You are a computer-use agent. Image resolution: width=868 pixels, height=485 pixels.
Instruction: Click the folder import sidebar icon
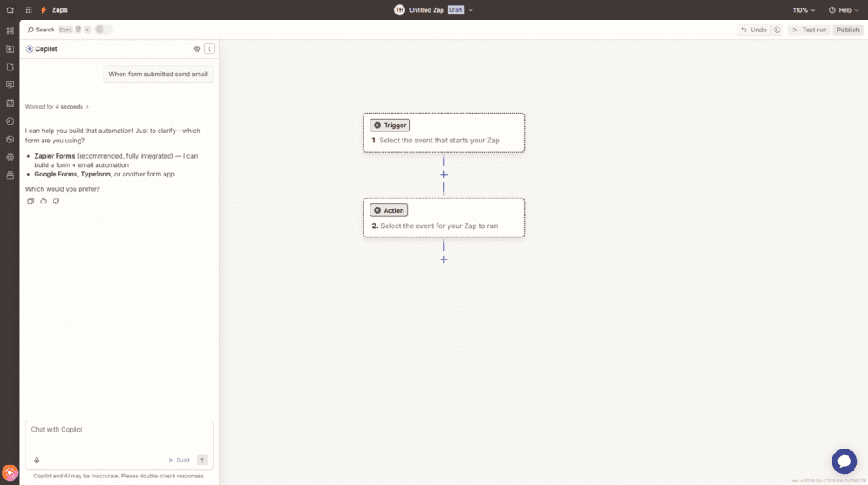(10, 48)
